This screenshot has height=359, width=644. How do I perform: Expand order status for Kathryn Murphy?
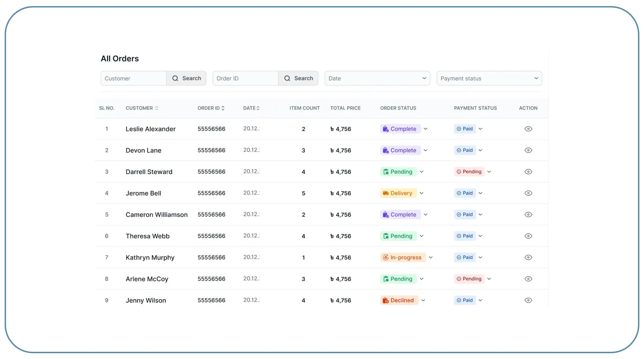pos(431,257)
